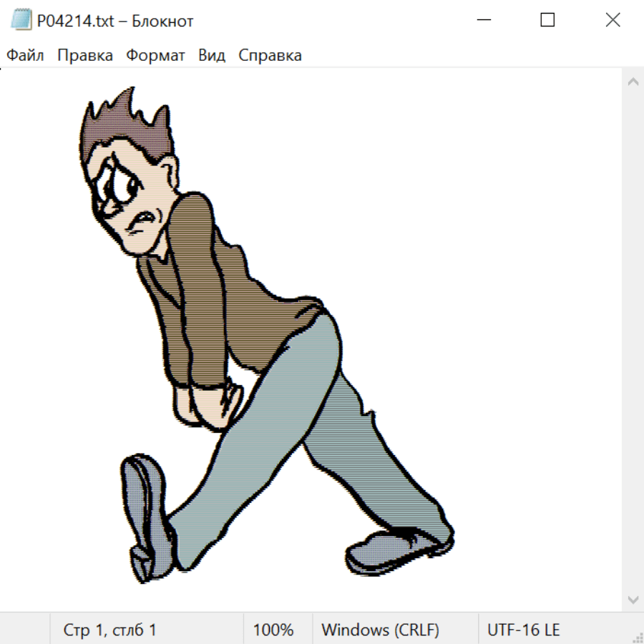This screenshot has height=644, width=644.
Task: Close the P04214.txt Notepad window
Action: coord(613,21)
